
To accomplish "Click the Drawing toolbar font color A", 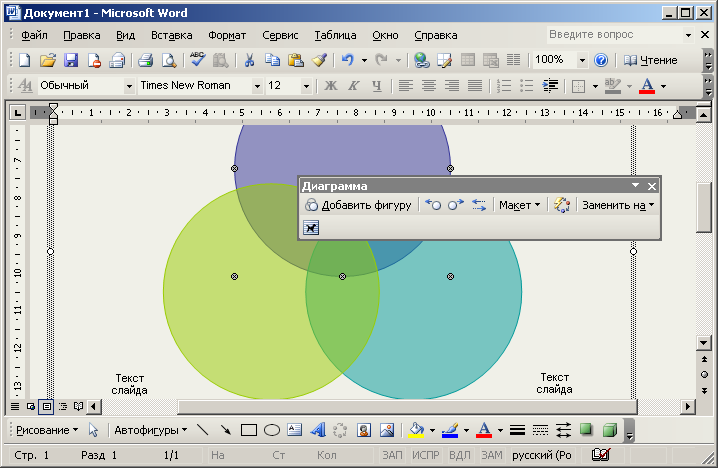I will pyautogui.click(x=484, y=430).
